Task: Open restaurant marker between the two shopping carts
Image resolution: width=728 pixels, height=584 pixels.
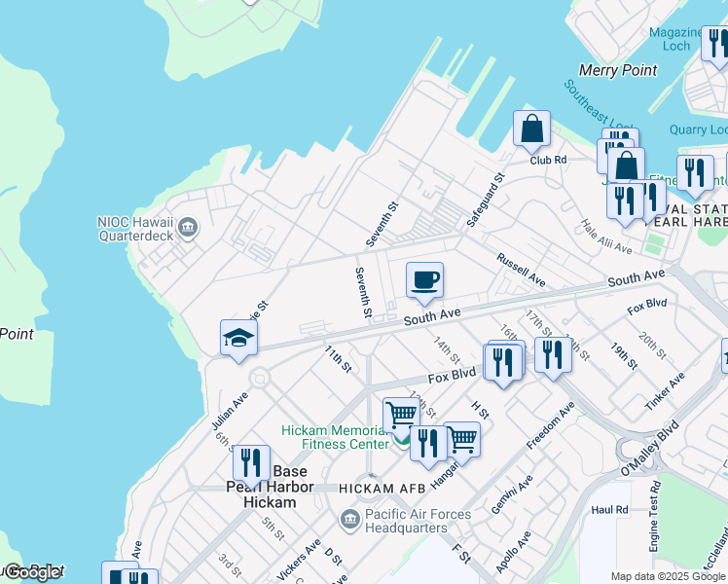Action: [428, 443]
